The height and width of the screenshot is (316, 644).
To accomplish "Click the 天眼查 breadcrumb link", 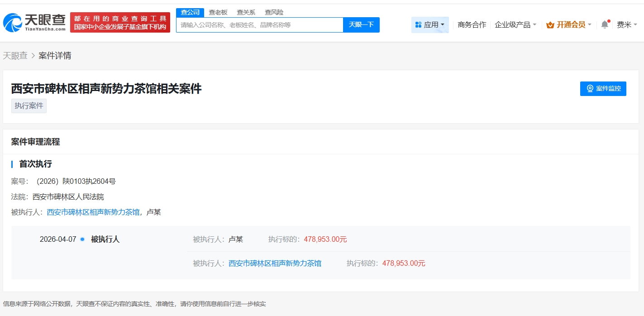I will tap(15, 56).
